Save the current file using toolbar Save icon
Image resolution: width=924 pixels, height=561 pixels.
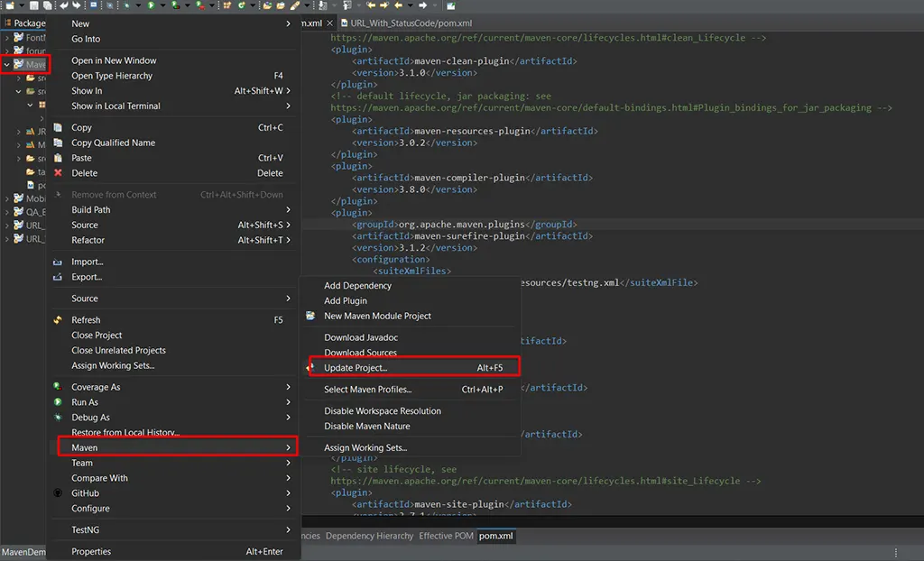34,6
